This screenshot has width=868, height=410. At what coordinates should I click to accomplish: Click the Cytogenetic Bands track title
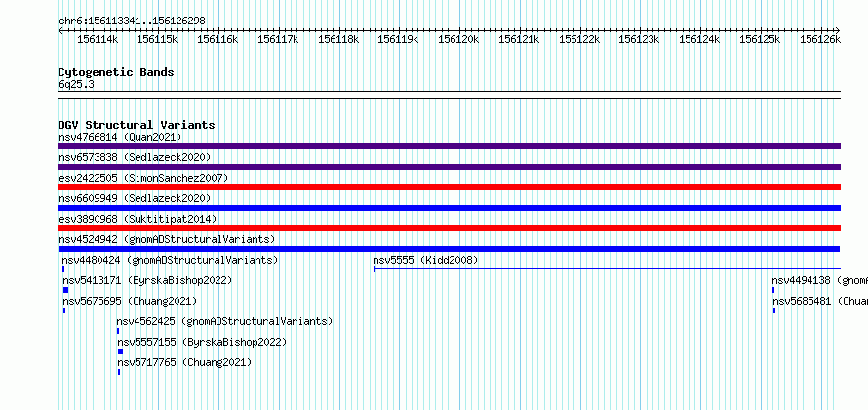coord(116,72)
